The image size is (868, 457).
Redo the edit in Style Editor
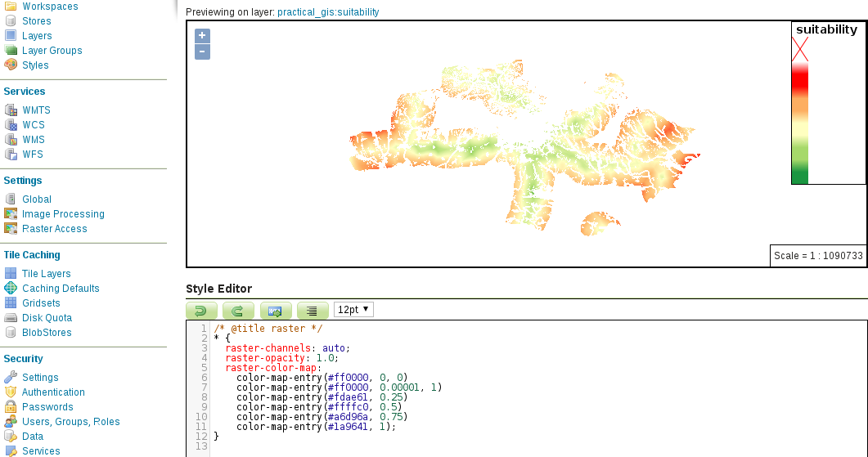coord(238,311)
